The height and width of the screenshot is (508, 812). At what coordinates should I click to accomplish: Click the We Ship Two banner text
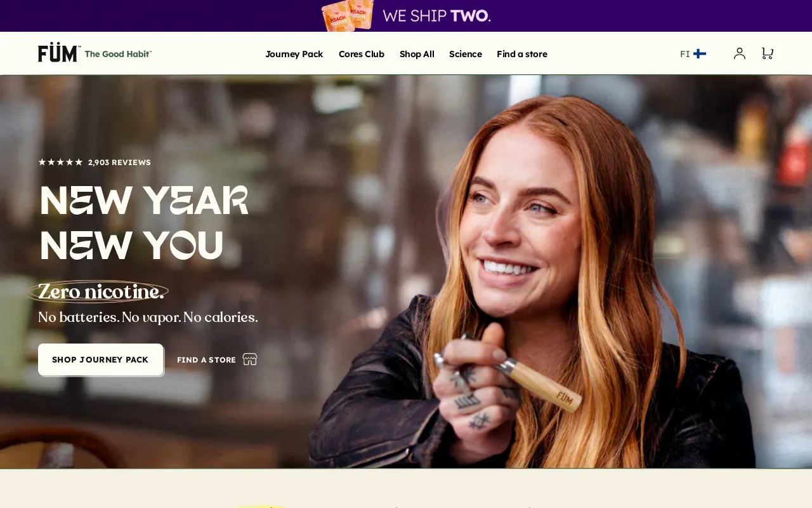click(x=436, y=16)
